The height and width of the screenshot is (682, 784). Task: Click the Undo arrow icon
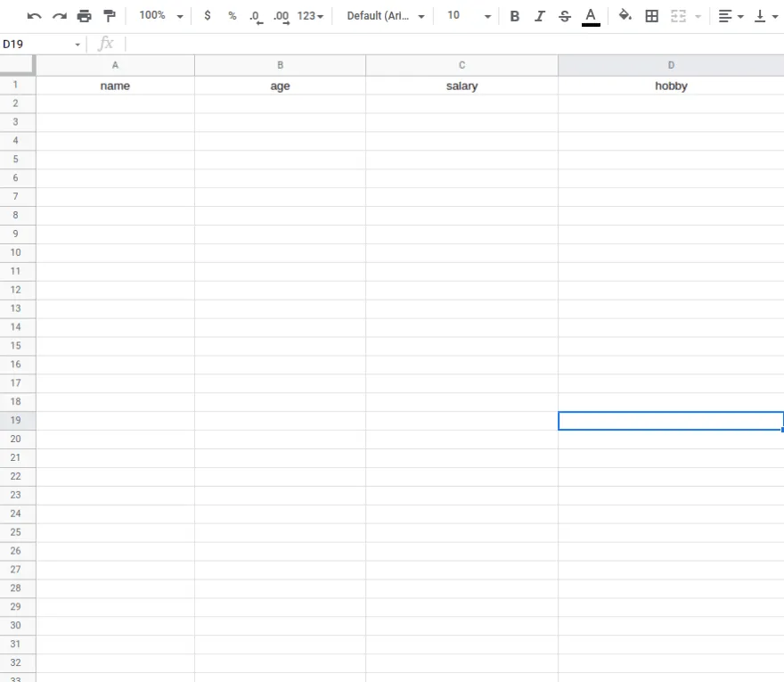click(34, 16)
